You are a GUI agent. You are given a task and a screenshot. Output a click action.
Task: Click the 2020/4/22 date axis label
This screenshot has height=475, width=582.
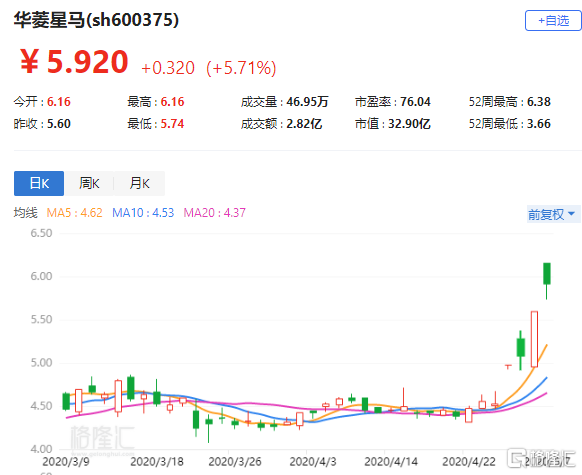[469, 462]
